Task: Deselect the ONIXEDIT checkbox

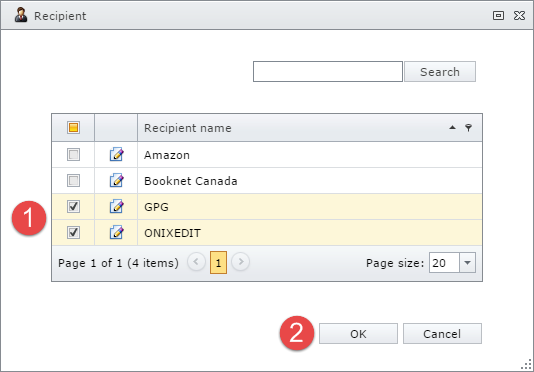Action: [x=73, y=233]
